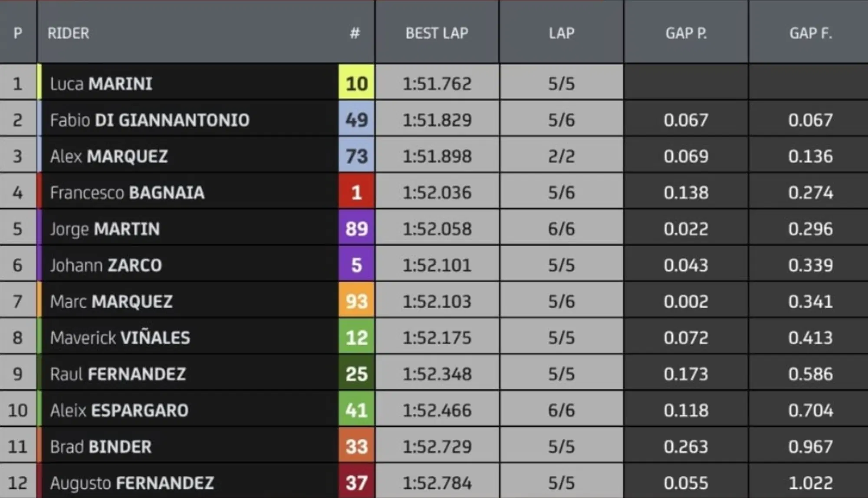The width and height of the screenshot is (868, 498).
Task: Click on Francesco BAGNAIA's name
Action: point(127,193)
